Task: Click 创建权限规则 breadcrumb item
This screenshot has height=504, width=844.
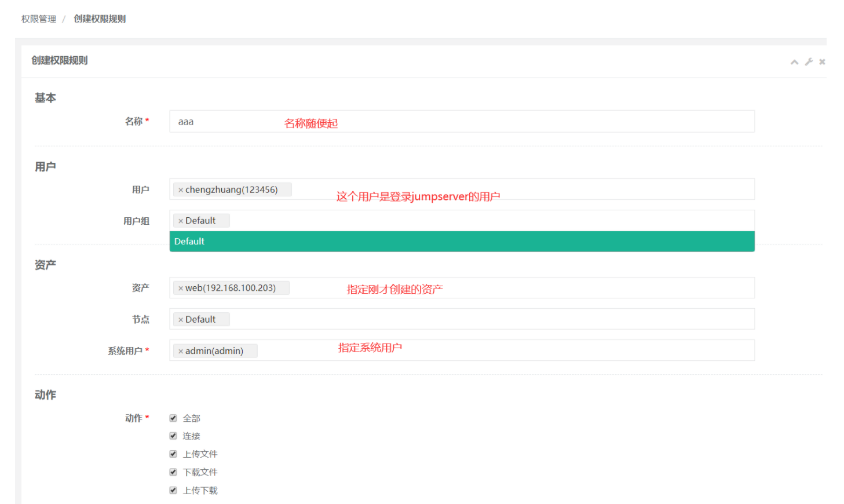Action: [100, 19]
